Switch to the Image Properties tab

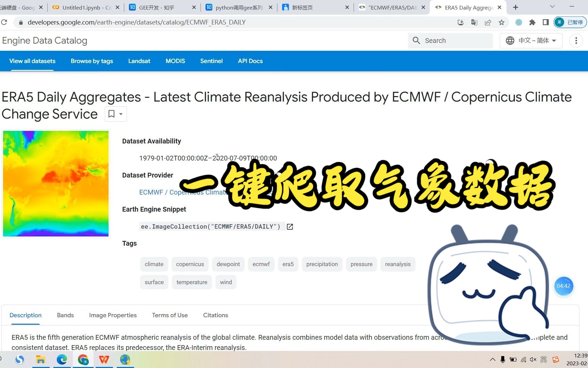point(113,315)
